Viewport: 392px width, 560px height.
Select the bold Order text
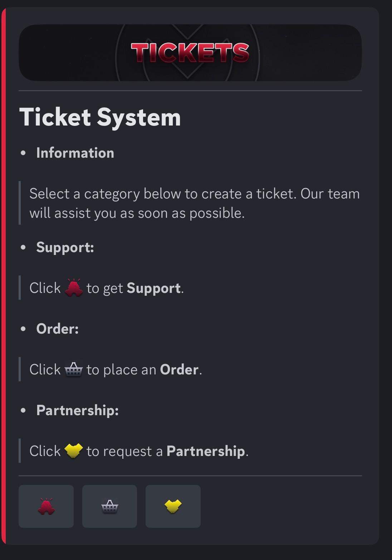180,369
